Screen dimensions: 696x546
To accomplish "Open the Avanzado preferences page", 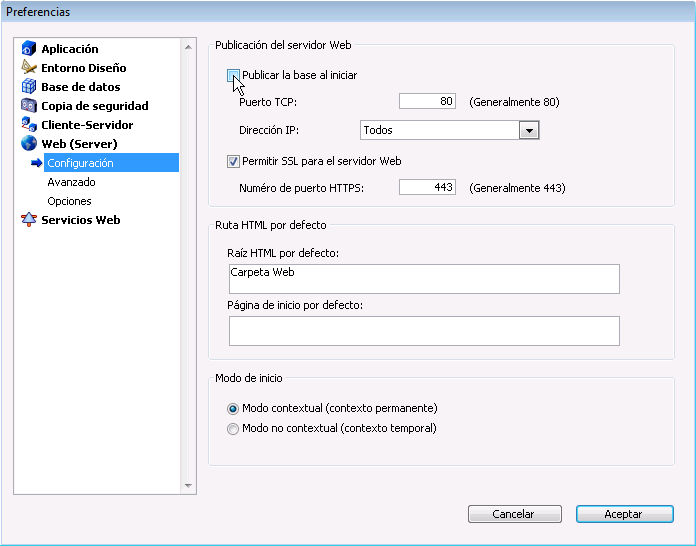I will 71,182.
